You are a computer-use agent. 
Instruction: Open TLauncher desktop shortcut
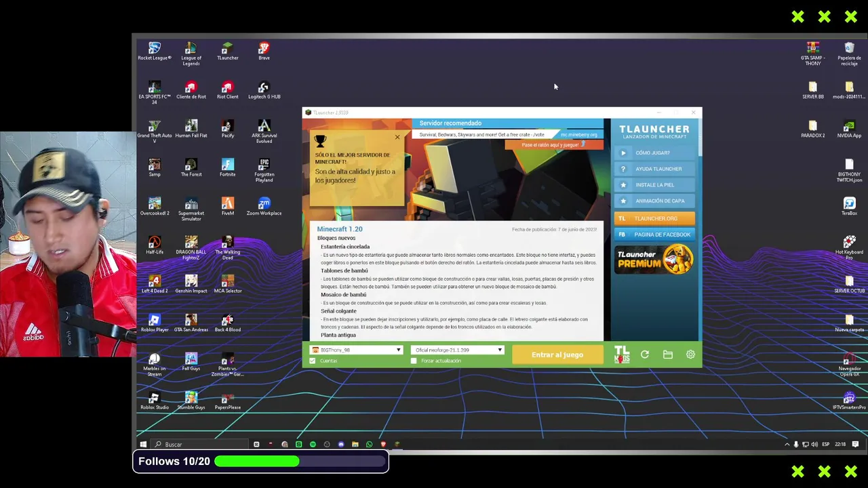tap(227, 52)
